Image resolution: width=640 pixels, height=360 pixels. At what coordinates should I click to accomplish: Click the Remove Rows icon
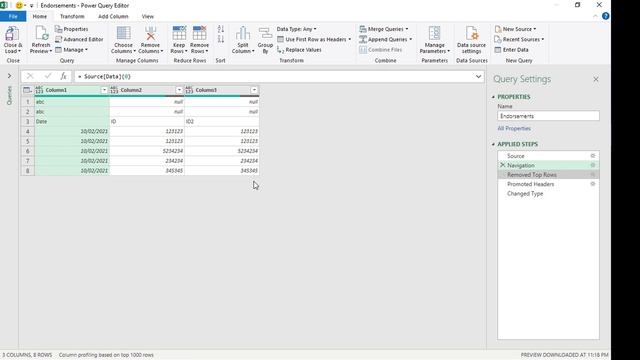200,33
